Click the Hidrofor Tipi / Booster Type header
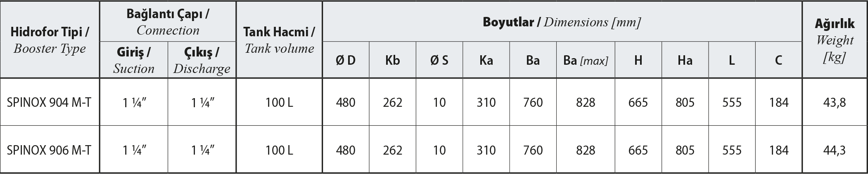This screenshot has width=868, height=174. coord(50,40)
